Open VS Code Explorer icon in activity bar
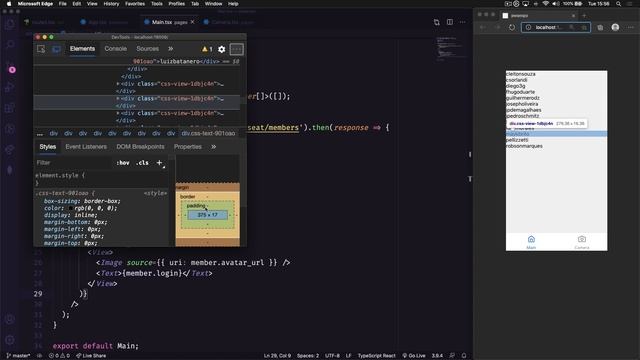The image size is (640, 360). [10, 24]
